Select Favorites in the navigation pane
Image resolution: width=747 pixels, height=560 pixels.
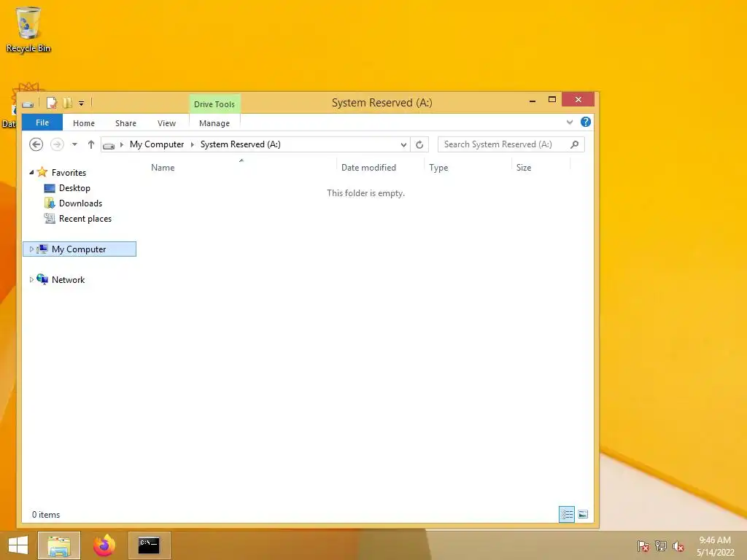tap(69, 172)
